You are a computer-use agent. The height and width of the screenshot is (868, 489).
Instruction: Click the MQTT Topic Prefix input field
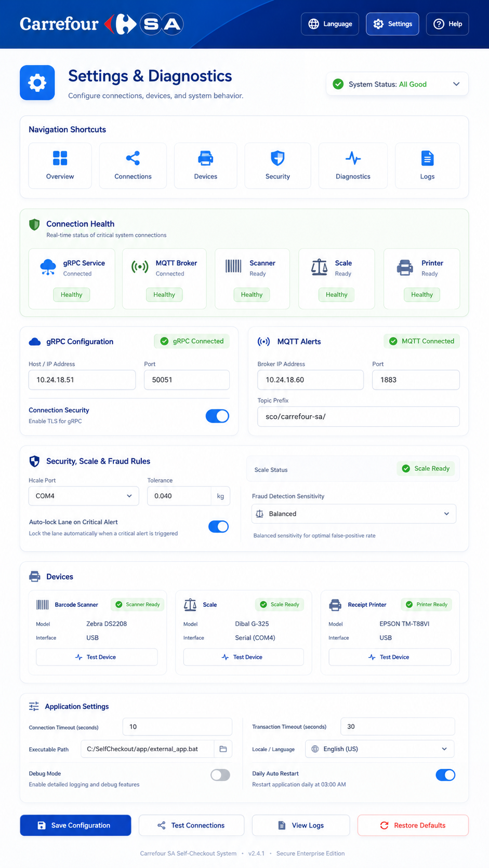coord(359,416)
